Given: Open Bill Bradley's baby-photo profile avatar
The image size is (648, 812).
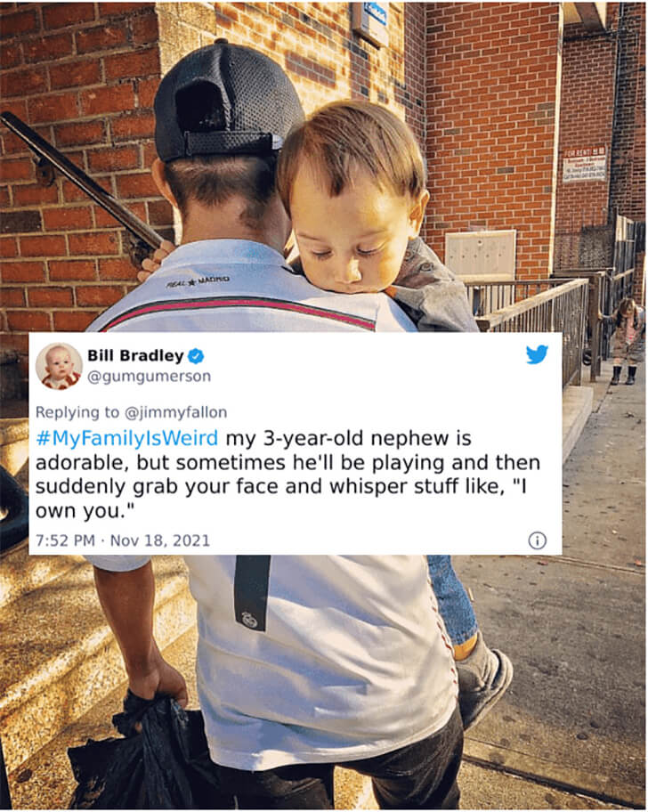Looking at the screenshot, I should [59, 366].
